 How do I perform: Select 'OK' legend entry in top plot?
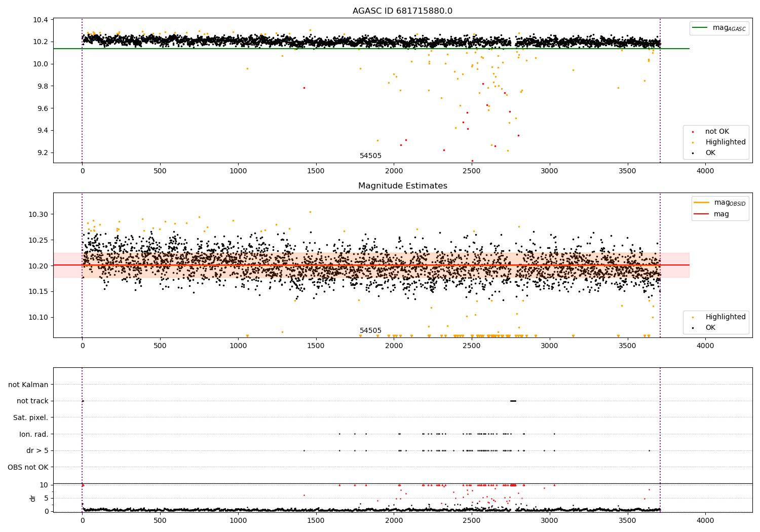(x=710, y=153)
